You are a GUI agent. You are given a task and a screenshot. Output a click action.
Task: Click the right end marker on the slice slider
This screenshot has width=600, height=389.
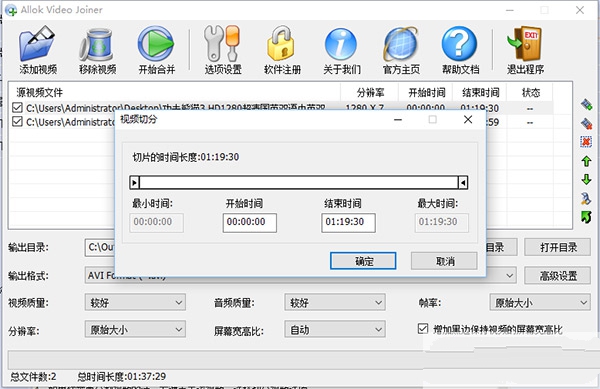coord(463,183)
